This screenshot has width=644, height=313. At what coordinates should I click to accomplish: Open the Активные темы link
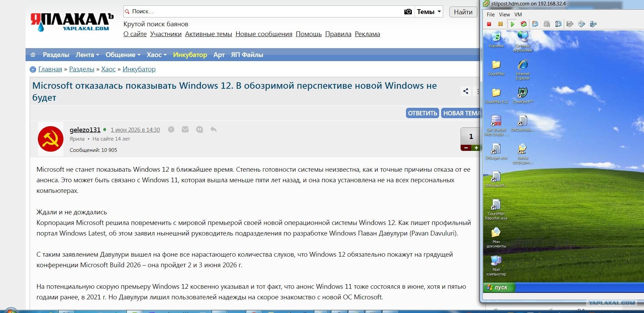tap(209, 34)
